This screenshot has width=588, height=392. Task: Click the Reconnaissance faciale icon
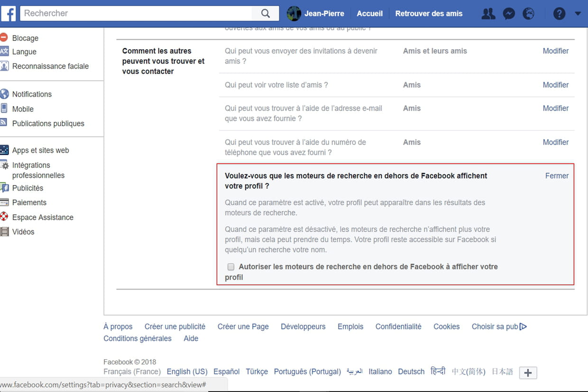[x=4, y=66]
